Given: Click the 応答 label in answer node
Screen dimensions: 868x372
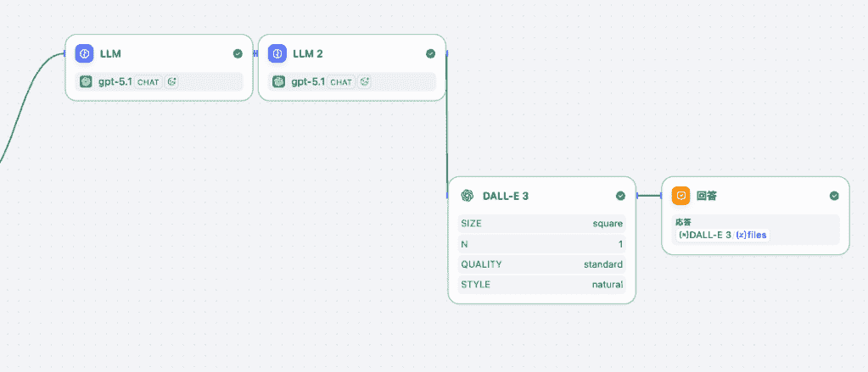Looking at the screenshot, I should tap(684, 222).
